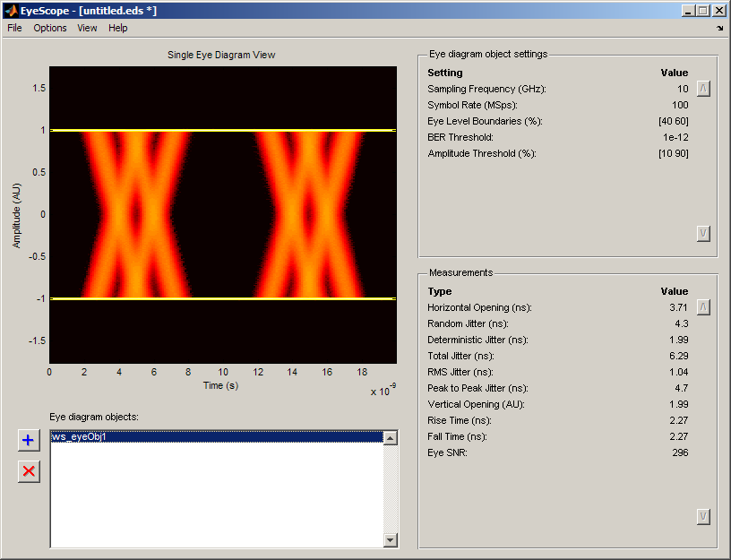The image size is (731, 560).
Task: Click the Sampling Frequency (GHz) setting label
Action: (486, 89)
